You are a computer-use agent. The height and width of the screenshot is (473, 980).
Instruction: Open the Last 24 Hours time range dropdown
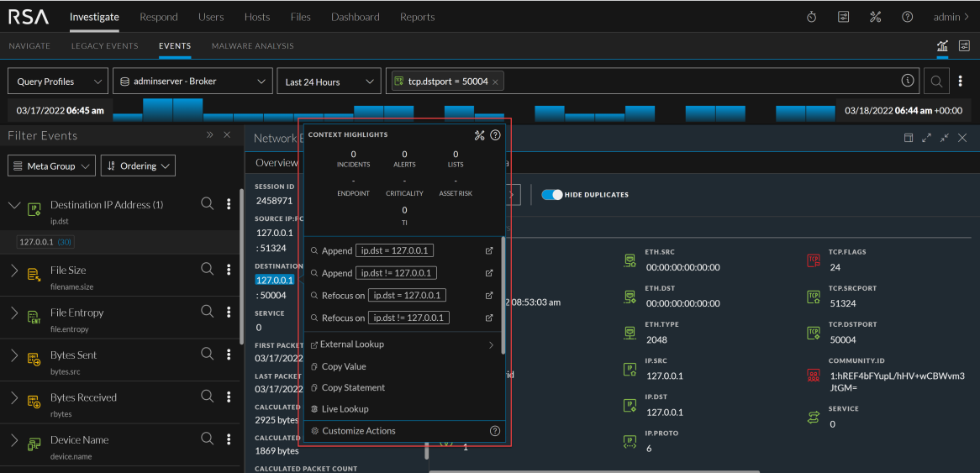[x=329, y=81]
